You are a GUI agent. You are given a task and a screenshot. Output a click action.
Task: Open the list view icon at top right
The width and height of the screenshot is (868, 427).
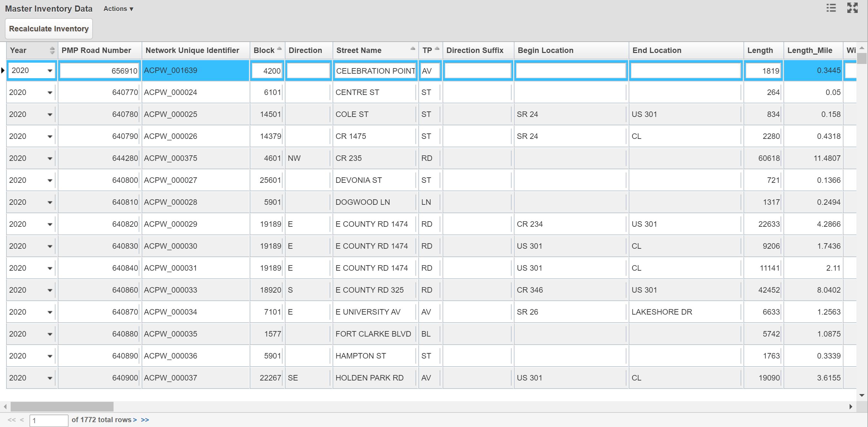[x=831, y=8]
